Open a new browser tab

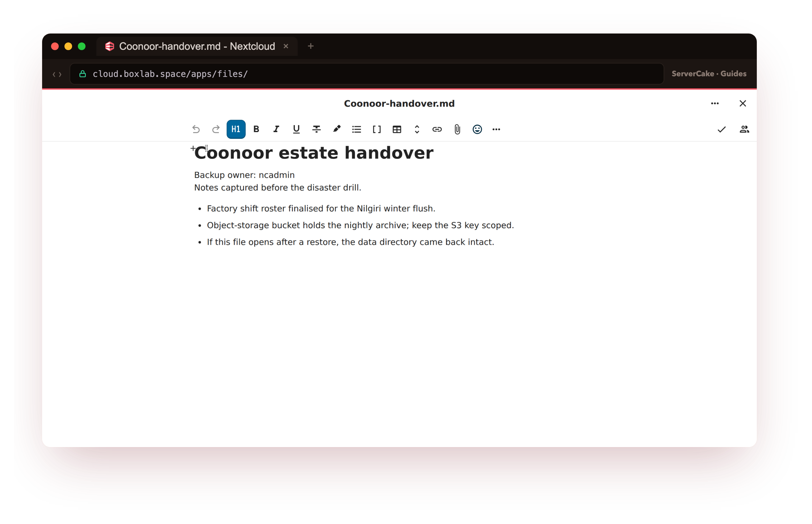tap(310, 46)
